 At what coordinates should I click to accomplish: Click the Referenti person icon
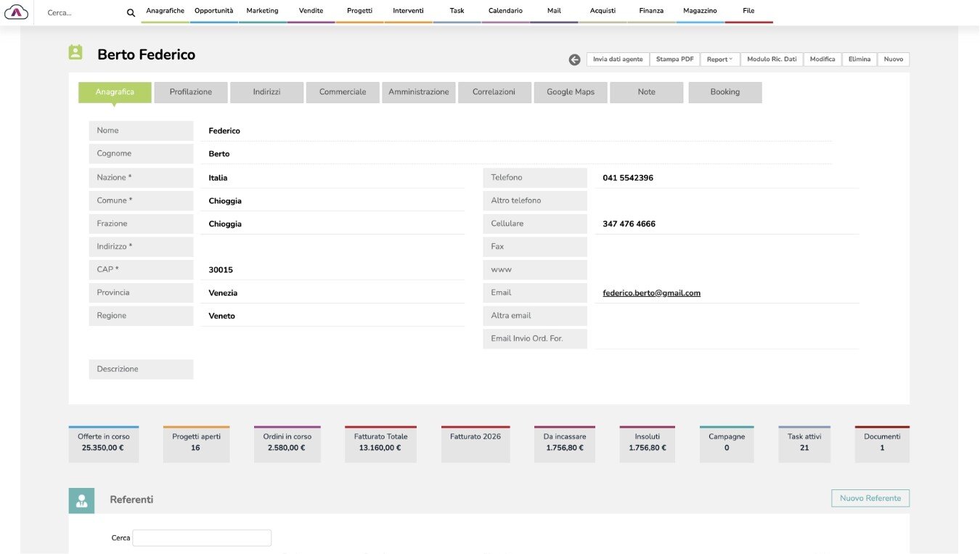tap(81, 500)
